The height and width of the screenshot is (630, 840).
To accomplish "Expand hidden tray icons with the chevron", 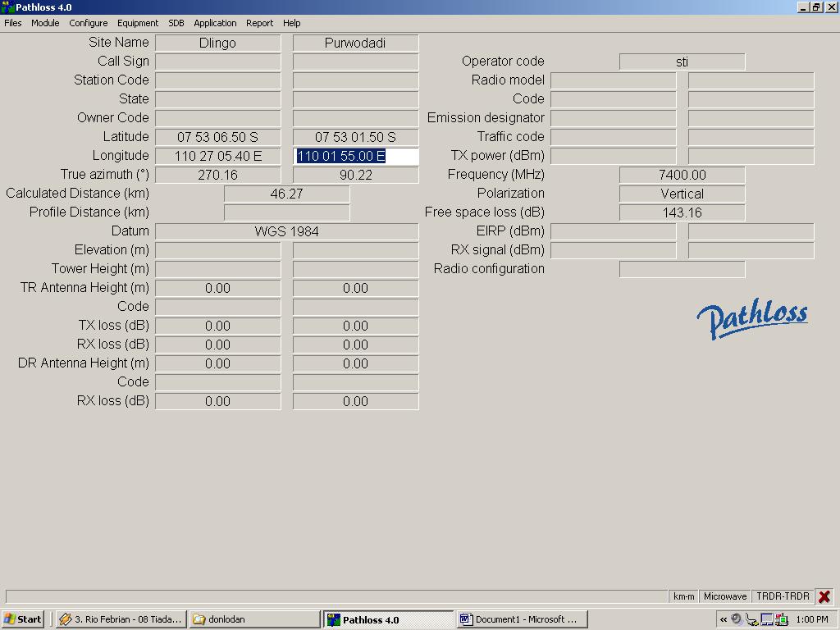I will coord(724,619).
